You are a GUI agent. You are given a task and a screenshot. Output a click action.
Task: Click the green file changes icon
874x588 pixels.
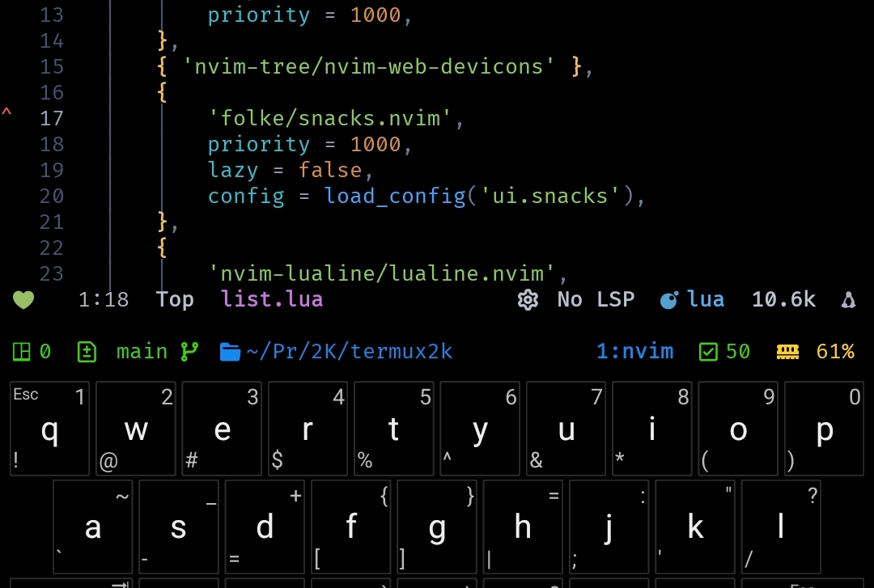87,352
